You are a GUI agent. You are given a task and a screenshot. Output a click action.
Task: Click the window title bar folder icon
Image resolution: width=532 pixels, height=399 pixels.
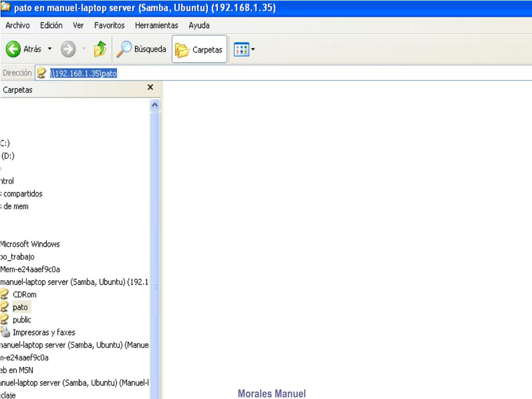[x=6, y=7]
